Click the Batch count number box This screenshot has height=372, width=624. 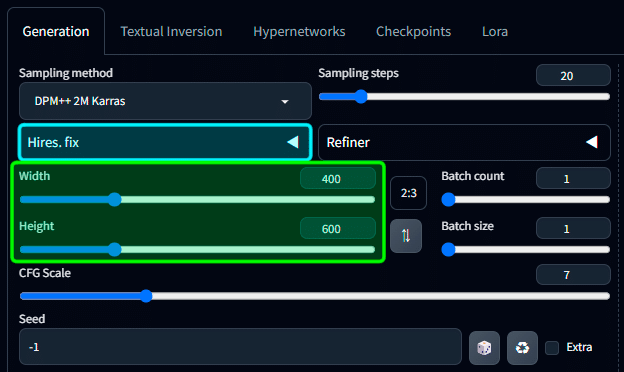coord(573,178)
